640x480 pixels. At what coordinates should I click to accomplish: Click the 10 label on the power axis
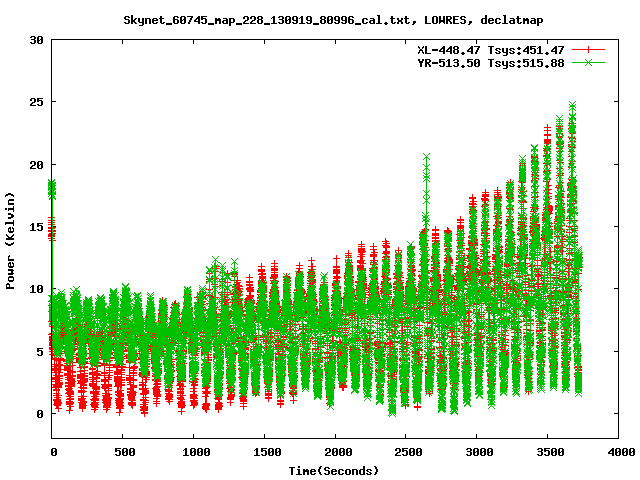point(37,289)
